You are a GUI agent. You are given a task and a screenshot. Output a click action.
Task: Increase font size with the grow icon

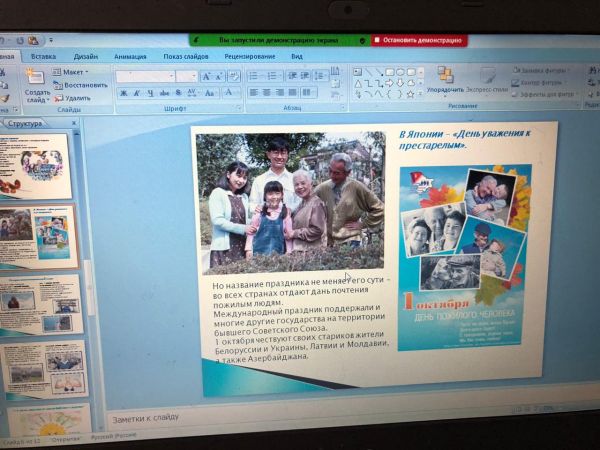click(207, 76)
